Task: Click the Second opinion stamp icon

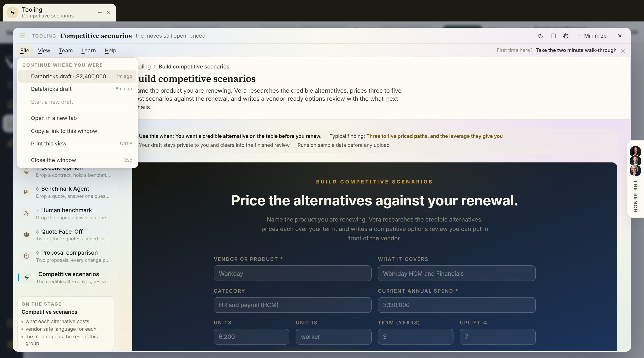Action: coord(26,171)
